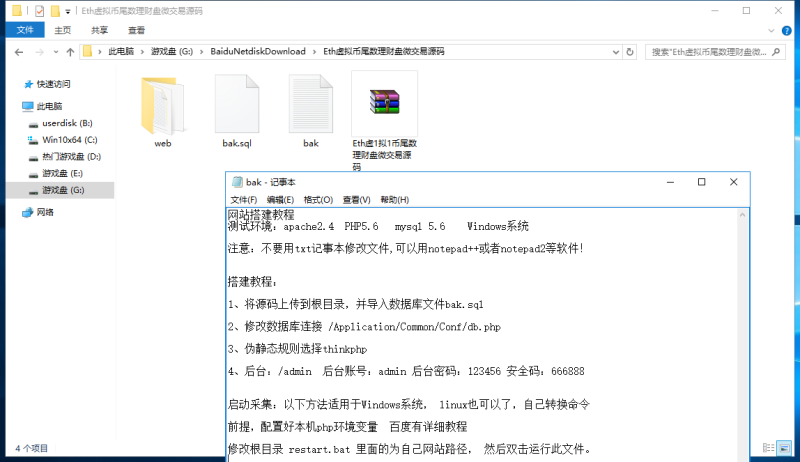Screen dimensions: 800x462
Task: Switch to details view icon in status bar
Action: [x=768, y=448]
